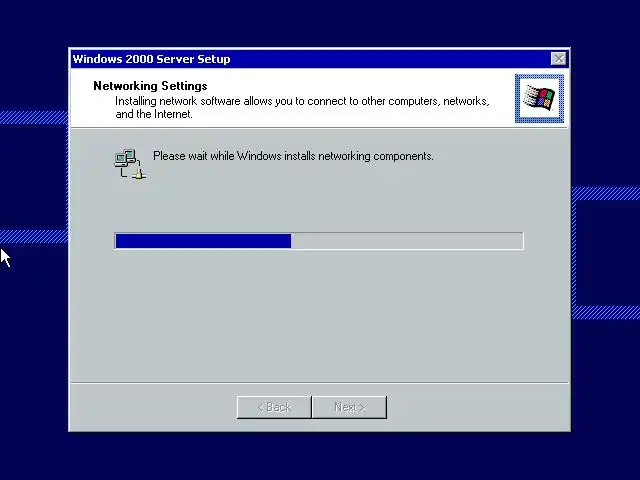Close the Windows 2000 Server Setup dialog
Screen dimensions: 640x480
click(558, 59)
